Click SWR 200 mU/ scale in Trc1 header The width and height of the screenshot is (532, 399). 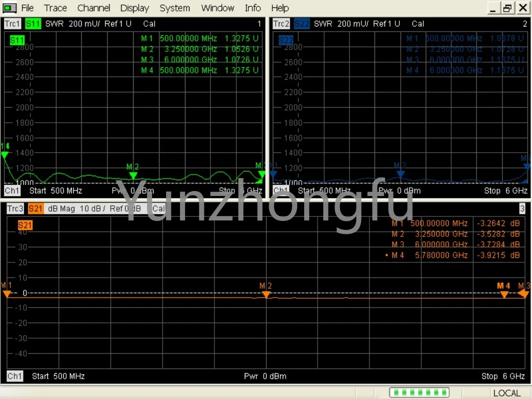coord(72,24)
